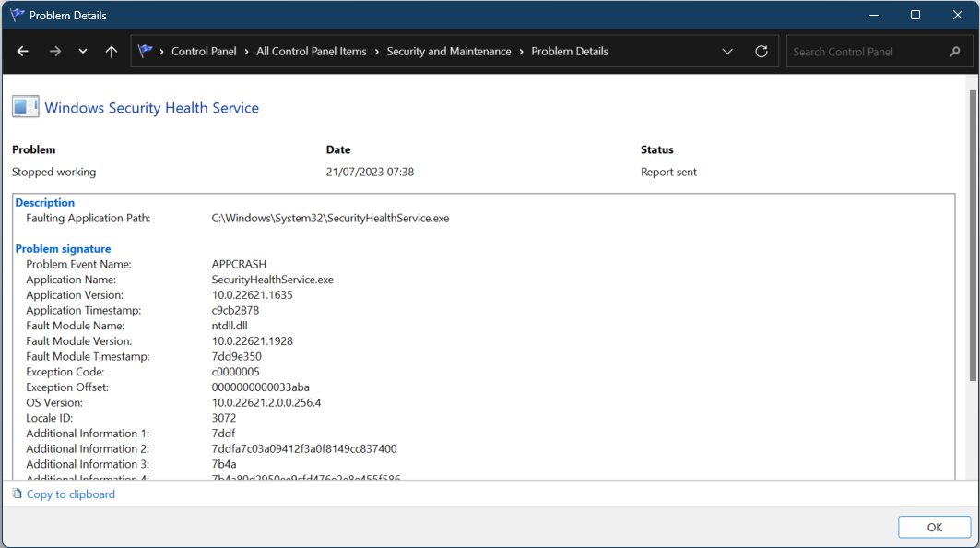Image resolution: width=980 pixels, height=548 pixels.
Task: Click Windows Security Health Service icon
Action: pos(26,106)
